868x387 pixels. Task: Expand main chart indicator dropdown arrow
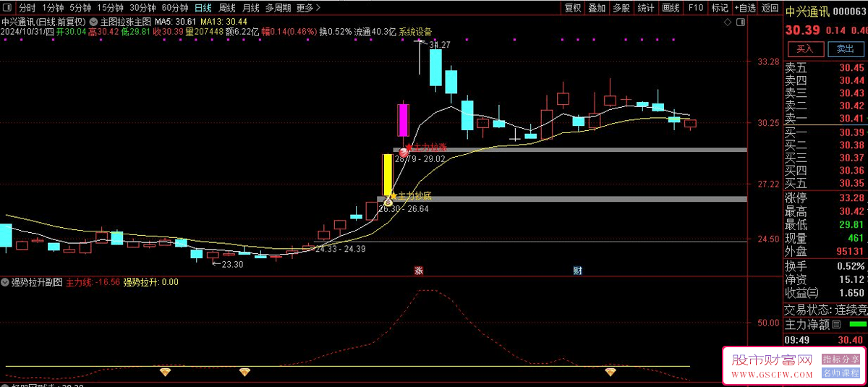(x=93, y=22)
